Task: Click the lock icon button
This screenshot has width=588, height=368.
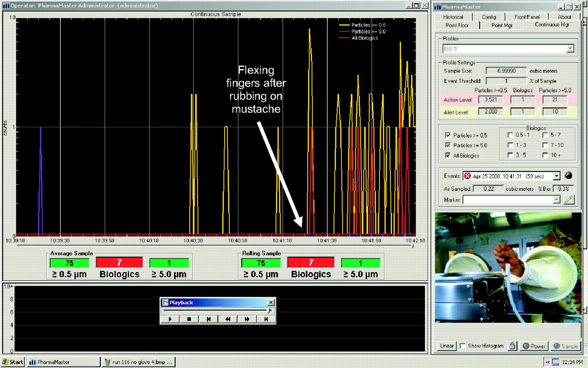Action: 512,346
